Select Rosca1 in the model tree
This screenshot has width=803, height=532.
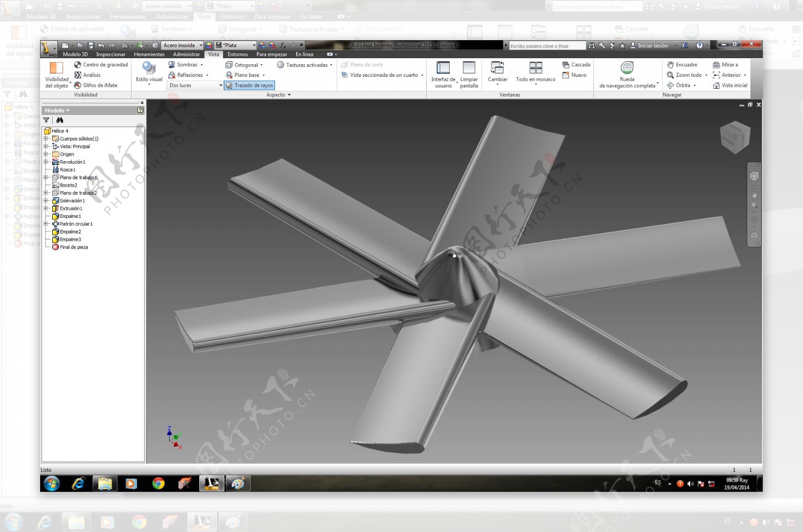pyautogui.click(x=64, y=170)
